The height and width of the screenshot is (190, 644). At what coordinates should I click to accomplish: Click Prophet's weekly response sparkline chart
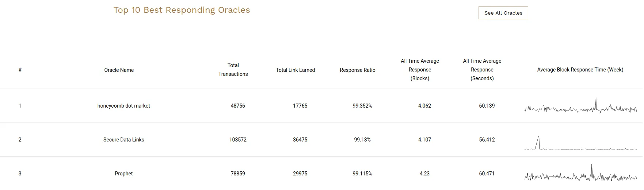580,175
